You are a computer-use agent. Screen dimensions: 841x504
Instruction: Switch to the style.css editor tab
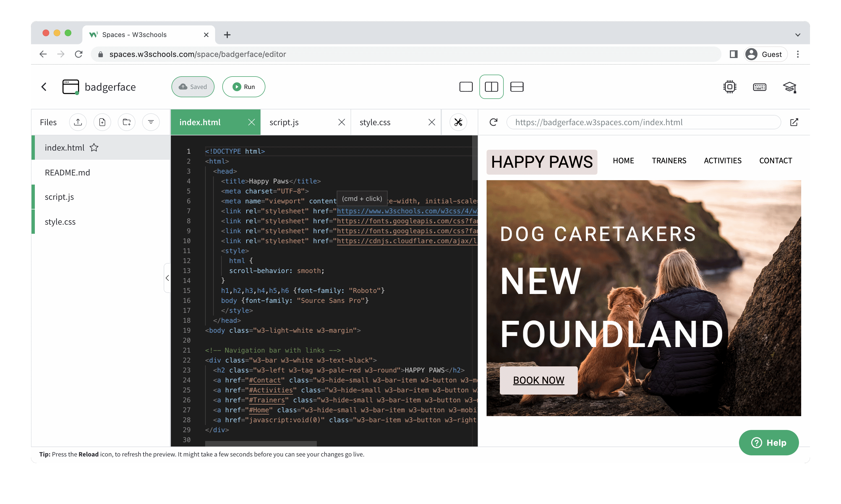375,122
